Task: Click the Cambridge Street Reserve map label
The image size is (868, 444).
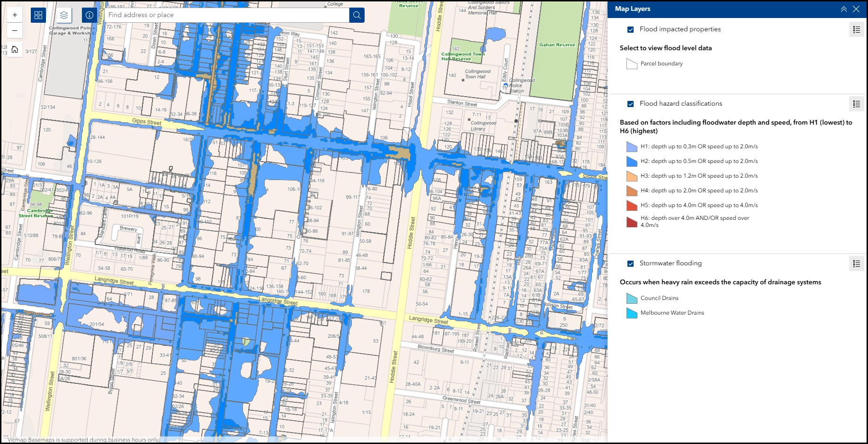Action: coord(37,213)
